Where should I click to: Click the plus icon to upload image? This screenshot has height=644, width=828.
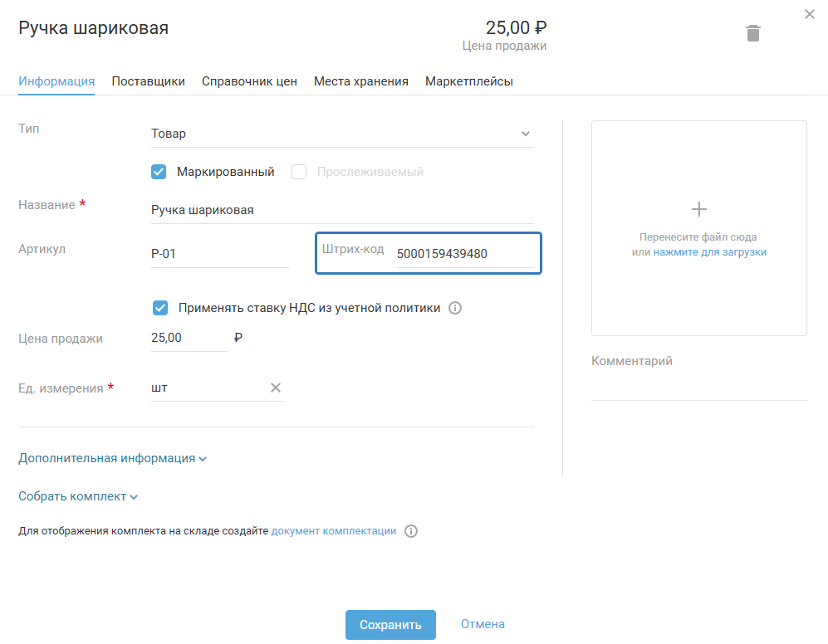699,209
